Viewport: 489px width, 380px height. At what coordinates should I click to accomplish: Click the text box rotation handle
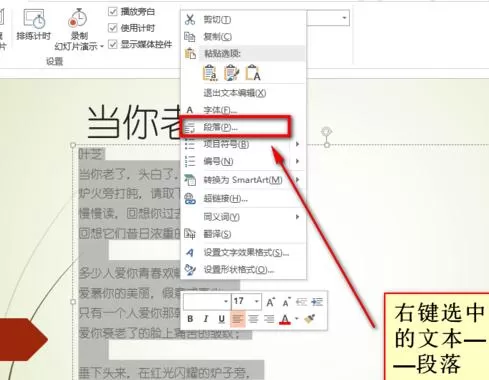(327, 131)
